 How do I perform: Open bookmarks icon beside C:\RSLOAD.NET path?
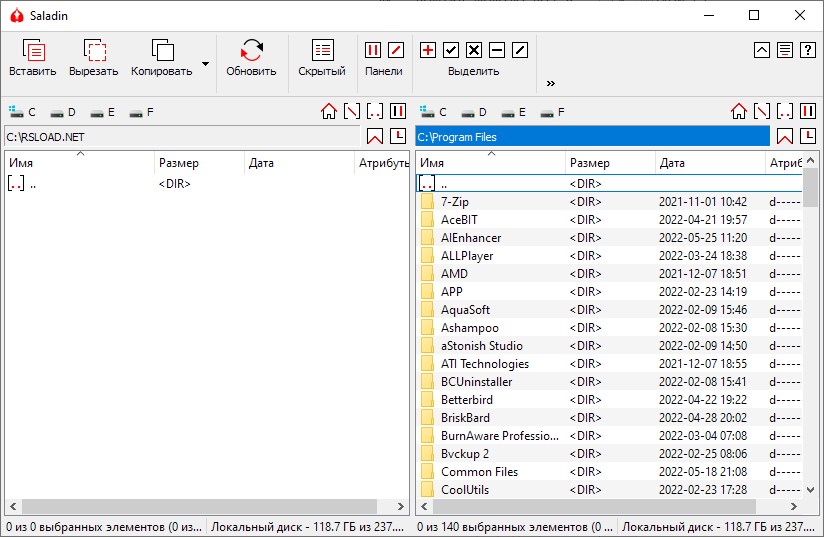(x=375, y=136)
